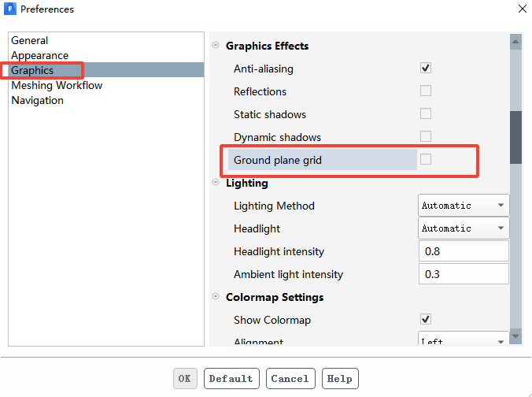This screenshot has width=532, height=397.
Task: Click the Cancel button
Action: (x=290, y=378)
